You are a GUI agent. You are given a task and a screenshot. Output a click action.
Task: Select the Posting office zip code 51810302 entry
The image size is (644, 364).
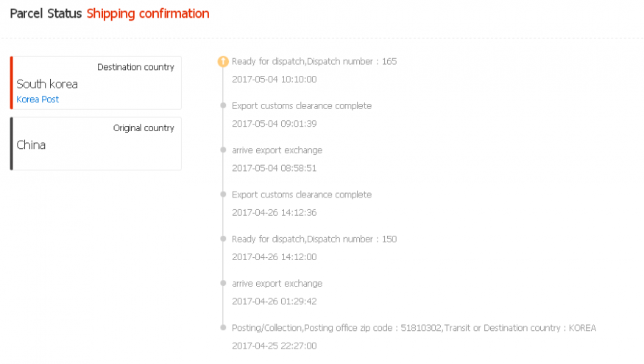(x=414, y=328)
